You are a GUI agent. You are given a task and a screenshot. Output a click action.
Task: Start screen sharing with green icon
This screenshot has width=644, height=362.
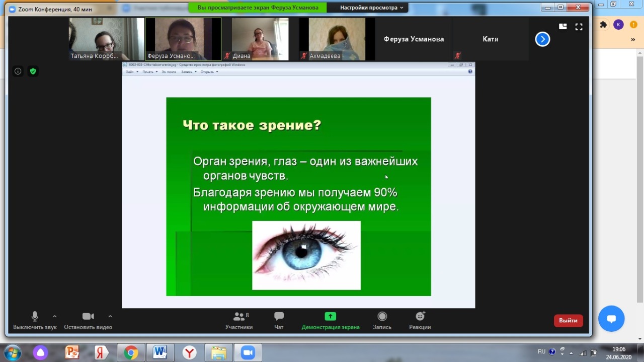(x=330, y=317)
